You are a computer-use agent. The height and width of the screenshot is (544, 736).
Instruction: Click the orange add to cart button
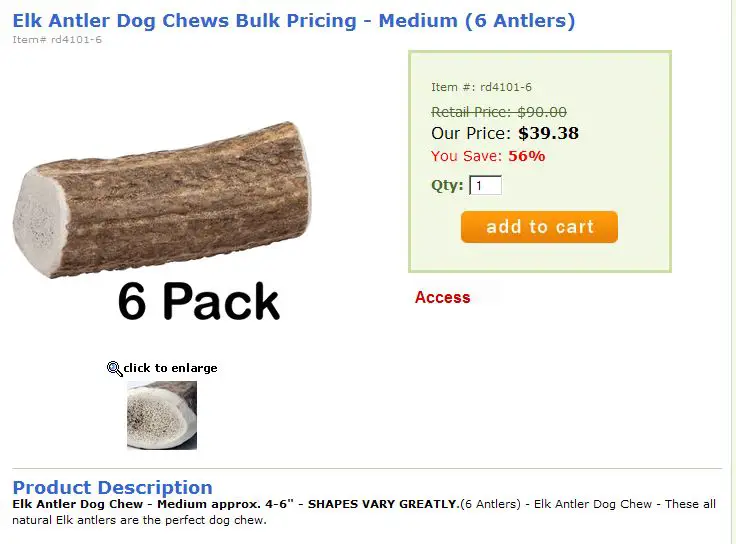point(539,227)
